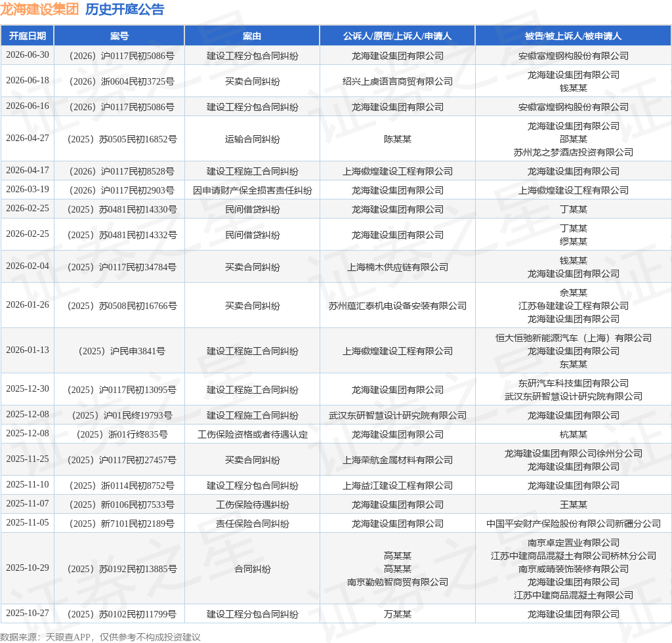
Task: Click the 案由 column header
Action: [252, 36]
